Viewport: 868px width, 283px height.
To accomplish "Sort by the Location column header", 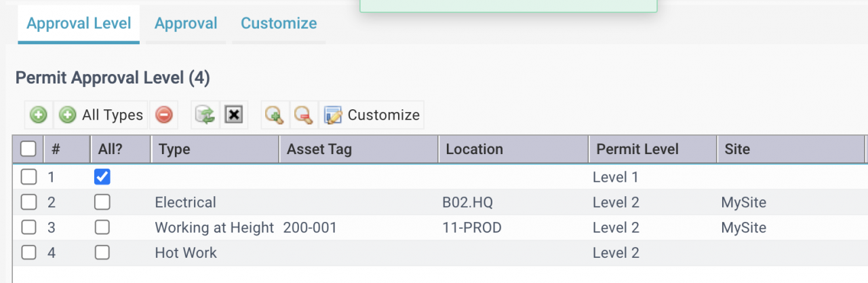I will point(513,149).
